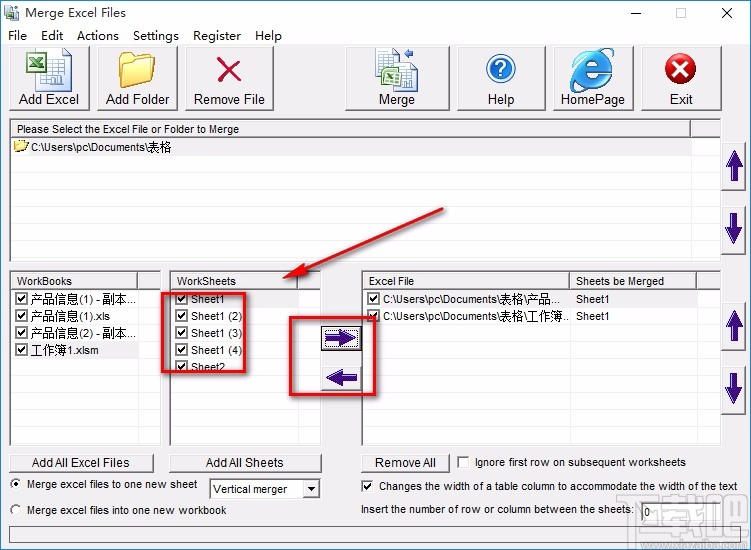
Task: Select Merge excel files to one new sheet
Action: (16, 484)
